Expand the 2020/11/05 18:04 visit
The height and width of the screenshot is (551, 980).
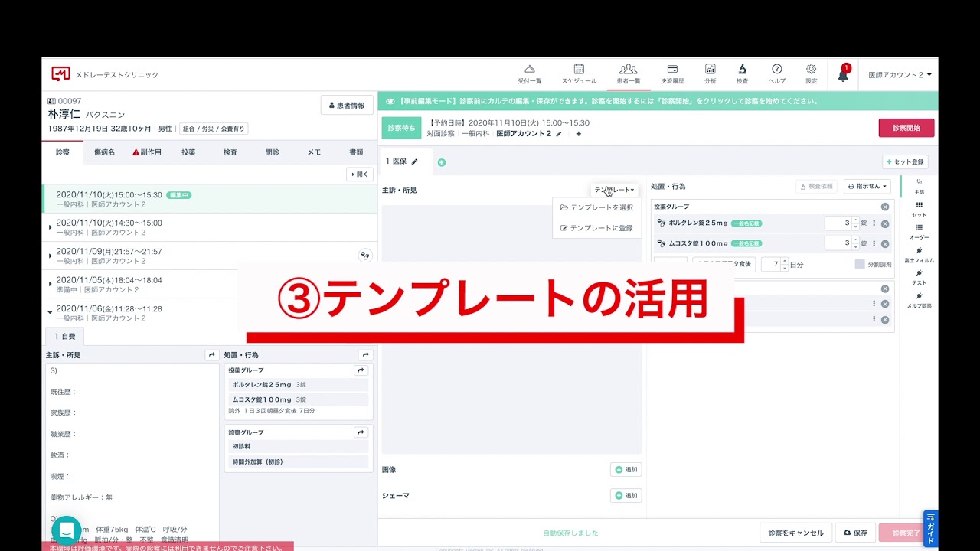51,284
